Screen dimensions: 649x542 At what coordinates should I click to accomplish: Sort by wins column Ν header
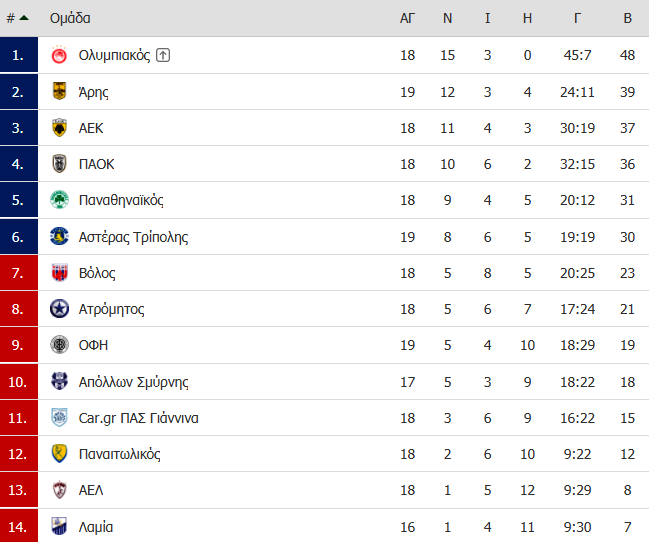[447, 18]
